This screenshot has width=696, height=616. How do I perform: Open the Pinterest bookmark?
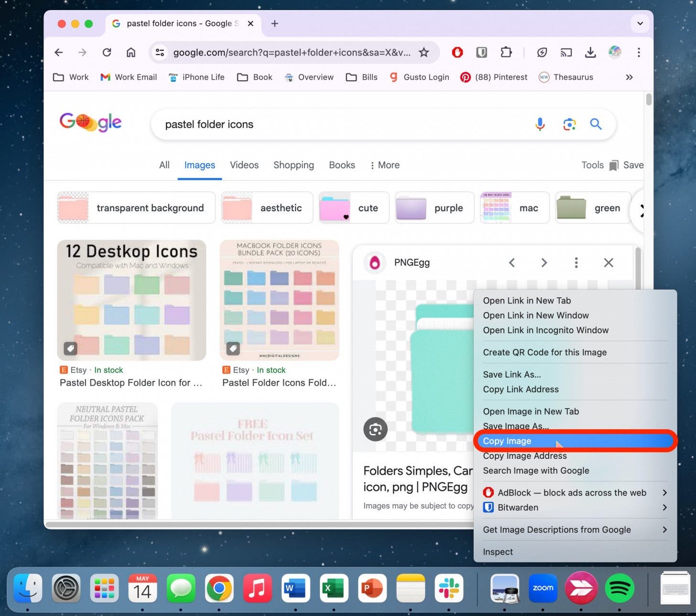pos(494,77)
